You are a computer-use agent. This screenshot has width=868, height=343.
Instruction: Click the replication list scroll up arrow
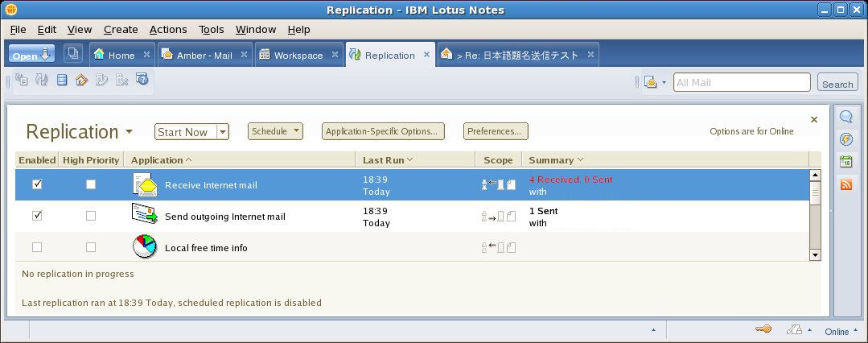pos(815,175)
